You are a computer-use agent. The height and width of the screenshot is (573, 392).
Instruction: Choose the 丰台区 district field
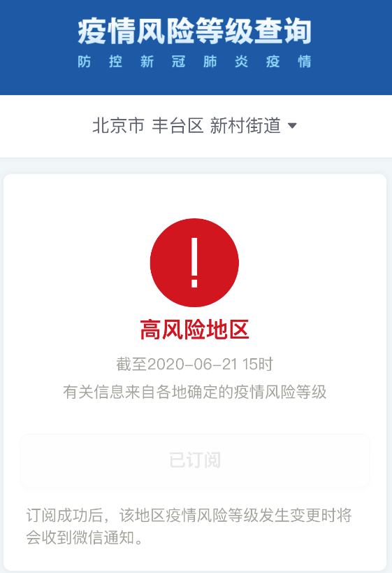tap(177, 125)
